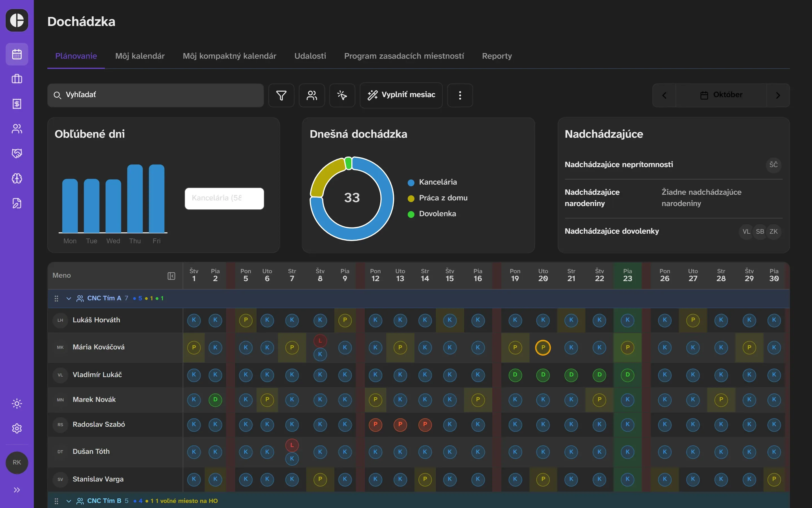Click the filter funnel button
Image resolution: width=812 pixels, height=508 pixels.
(x=281, y=95)
